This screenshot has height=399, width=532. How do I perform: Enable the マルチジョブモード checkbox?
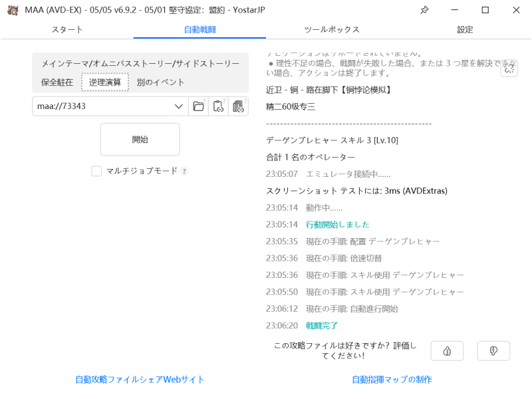[96, 171]
